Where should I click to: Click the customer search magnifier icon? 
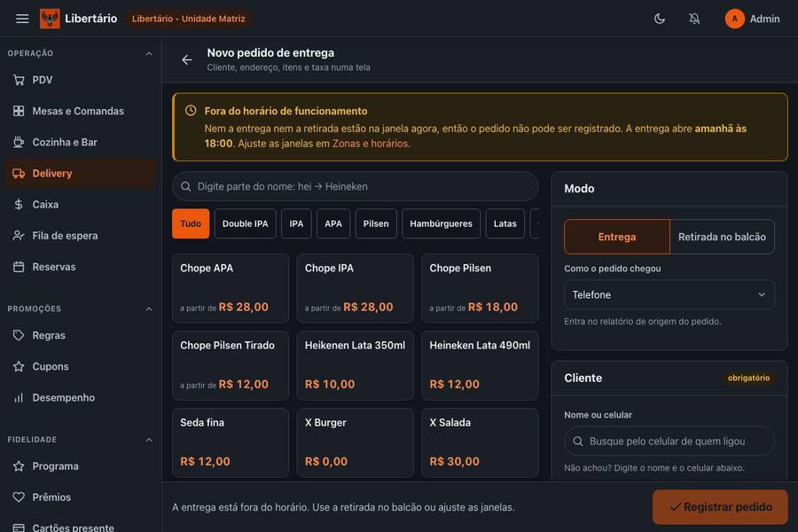[578, 441]
